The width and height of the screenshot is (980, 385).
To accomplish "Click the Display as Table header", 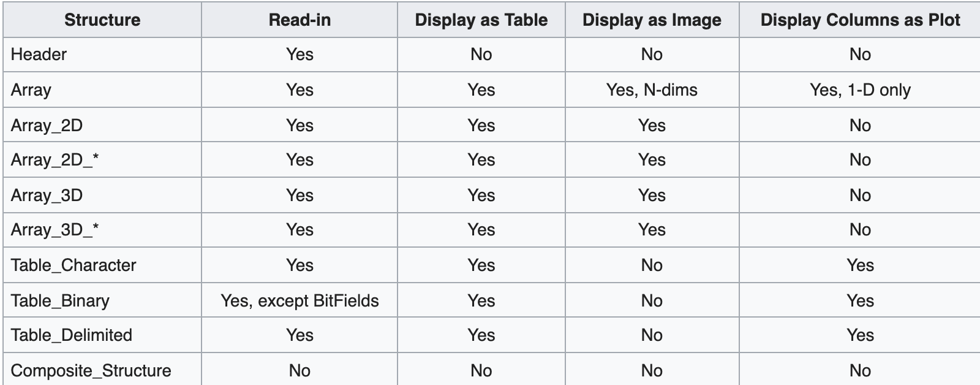I will [x=481, y=20].
